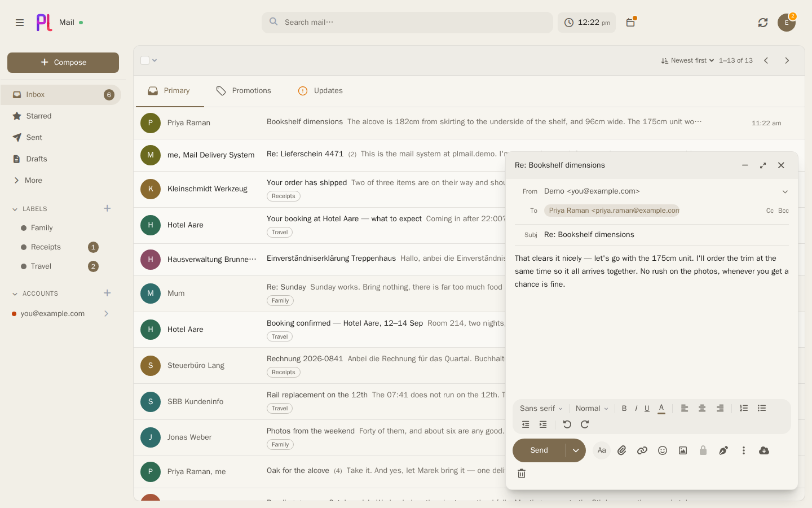Open more compose options (three dots)

coord(744,450)
